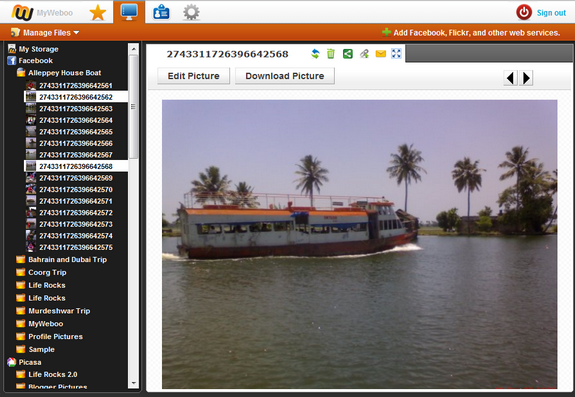The width and height of the screenshot is (575, 397).
Task: Open the settings gear tab
Action: (x=191, y=13)
